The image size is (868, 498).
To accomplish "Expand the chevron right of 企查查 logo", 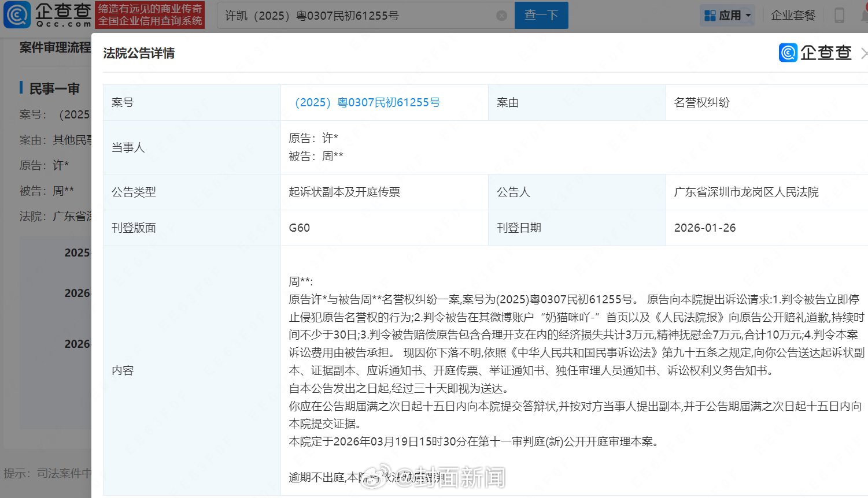I will [864, 52].
